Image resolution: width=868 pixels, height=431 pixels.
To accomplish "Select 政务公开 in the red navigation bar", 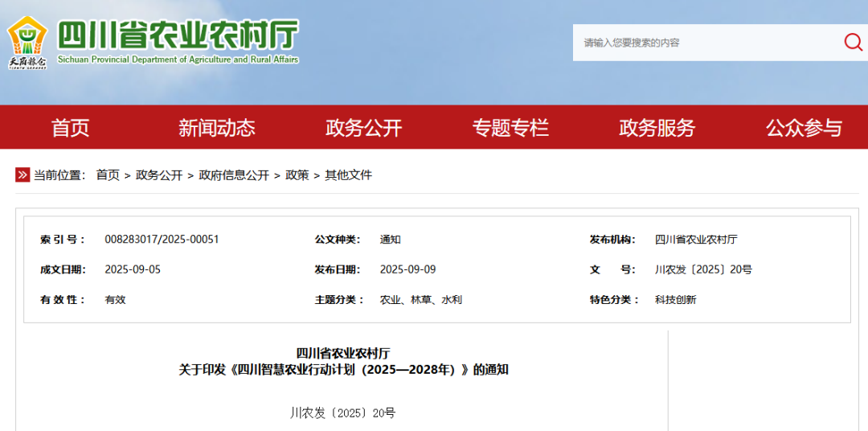I will [363, 128].
